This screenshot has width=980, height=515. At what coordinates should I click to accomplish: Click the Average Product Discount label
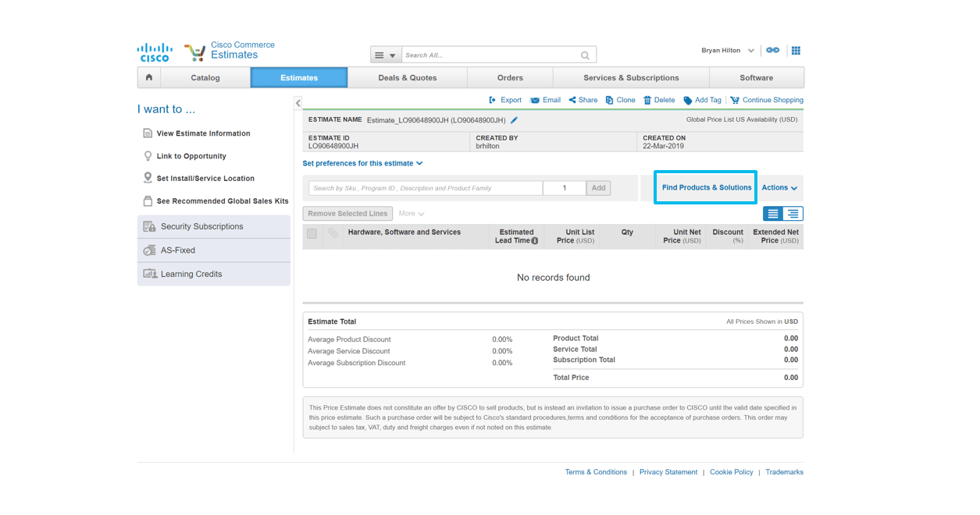349,339
